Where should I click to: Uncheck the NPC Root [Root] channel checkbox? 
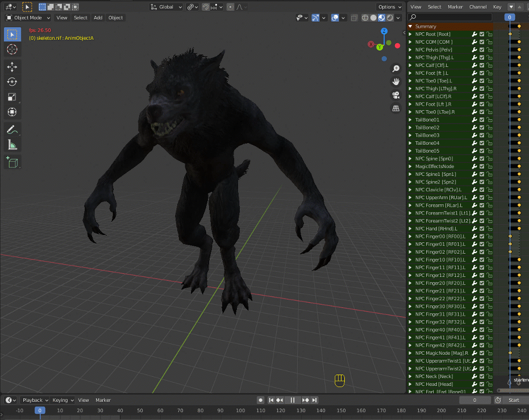(x=482, y=34)
